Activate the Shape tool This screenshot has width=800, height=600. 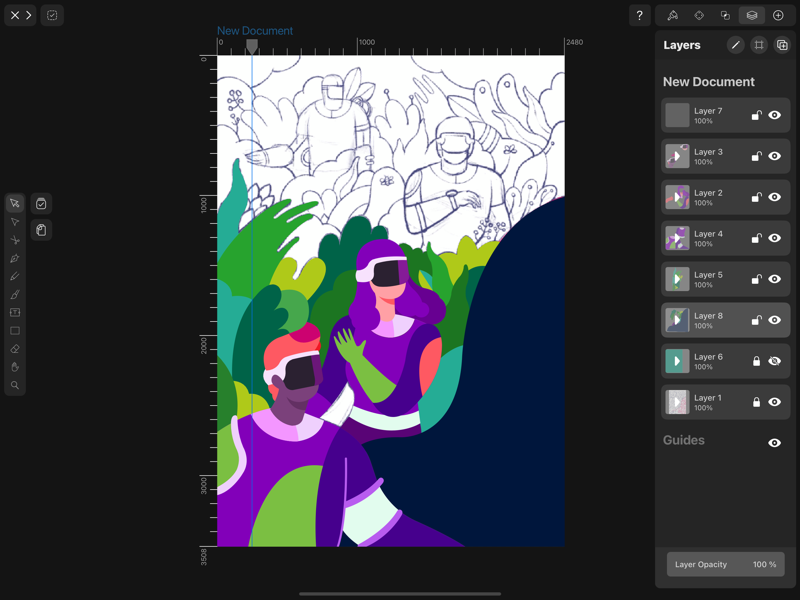point(14,330)
